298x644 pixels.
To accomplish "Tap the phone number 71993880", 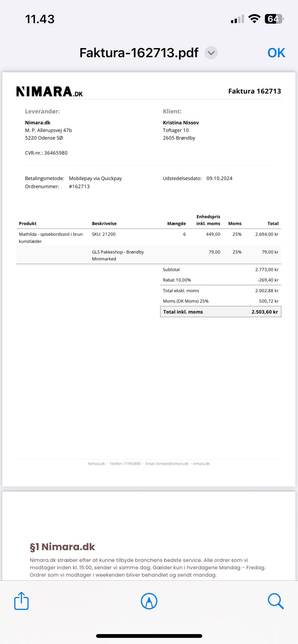I will click(132, 464).
